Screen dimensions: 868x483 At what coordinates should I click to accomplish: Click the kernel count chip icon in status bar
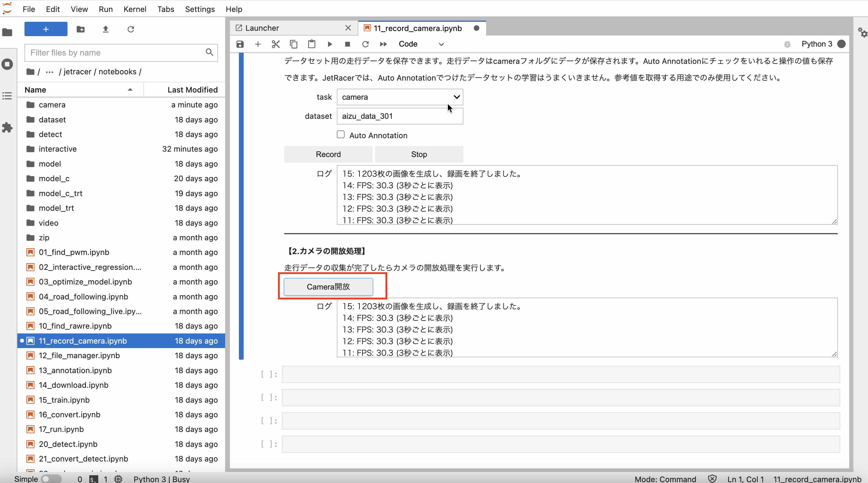tap(118, 479)
